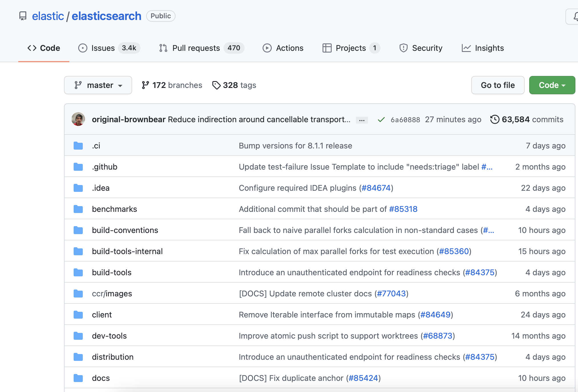
Task: Click the commit hash 6a60888
Action: pyautogui.click(x=405, y=120)
